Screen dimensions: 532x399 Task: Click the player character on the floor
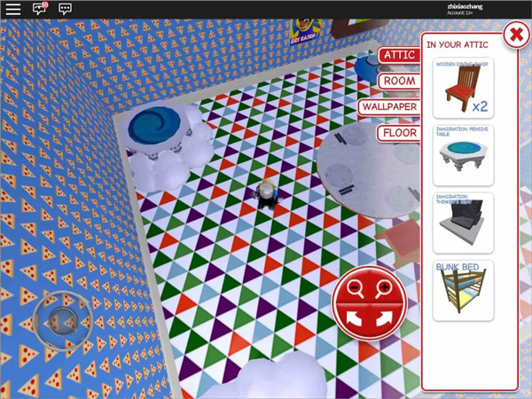coord(267,192)
